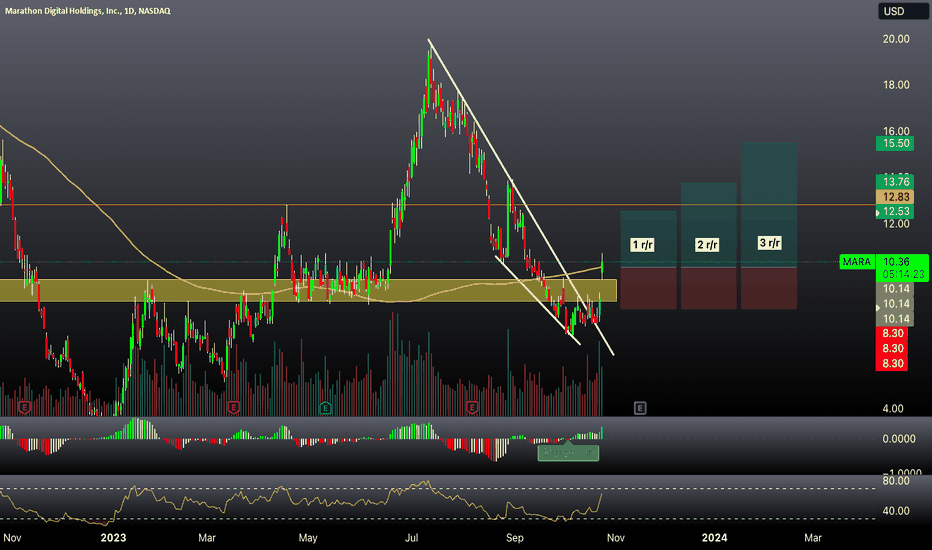Select the green MARA symbol price tag
The width and height of the screenshot is (932, 550).
click(x=856, y=262)
